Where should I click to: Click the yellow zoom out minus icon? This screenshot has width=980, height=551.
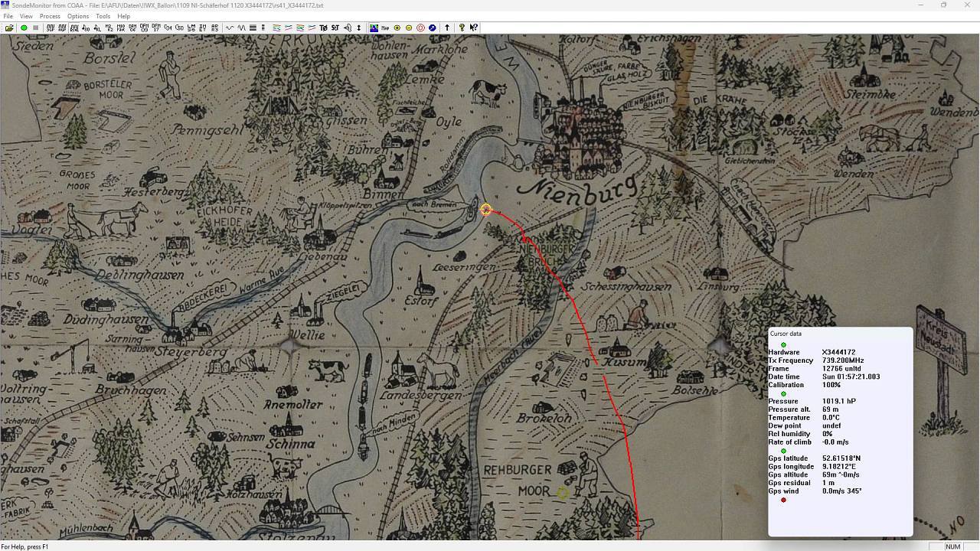click(409, 28)
